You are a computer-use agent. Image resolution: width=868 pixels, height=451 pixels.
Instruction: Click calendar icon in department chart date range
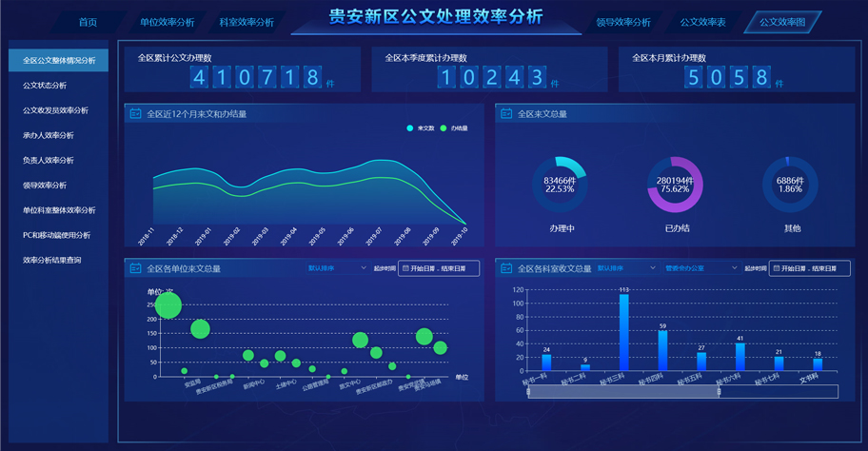(x=776, y=269)
